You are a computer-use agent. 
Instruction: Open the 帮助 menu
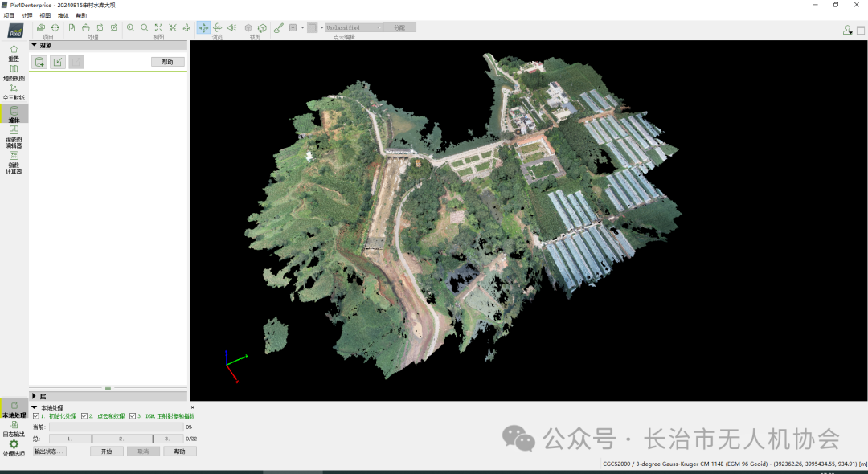[x=81, y=15]
